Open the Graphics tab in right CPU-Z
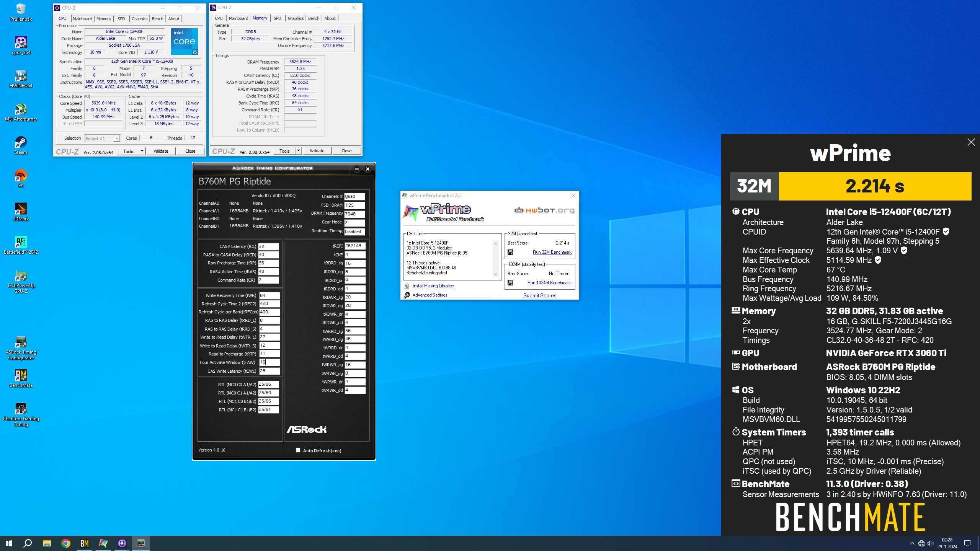The image size is (980, 551). click(296, 18)
